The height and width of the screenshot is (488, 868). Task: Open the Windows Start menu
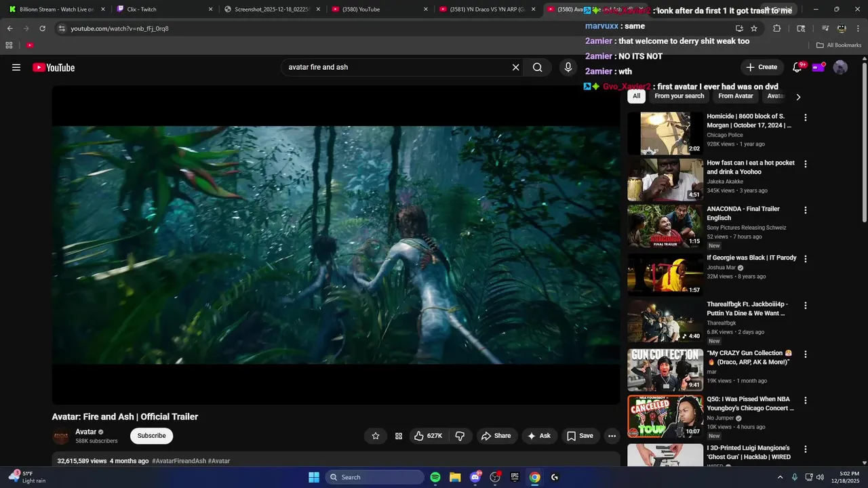click(x=314, y=477)
